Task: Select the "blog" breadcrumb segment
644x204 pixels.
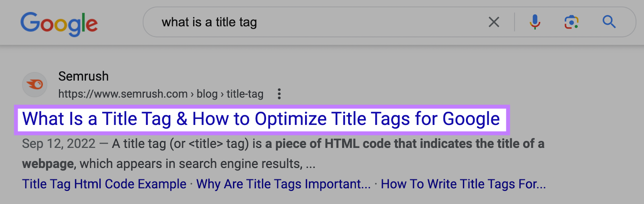Action: [207, 94]
